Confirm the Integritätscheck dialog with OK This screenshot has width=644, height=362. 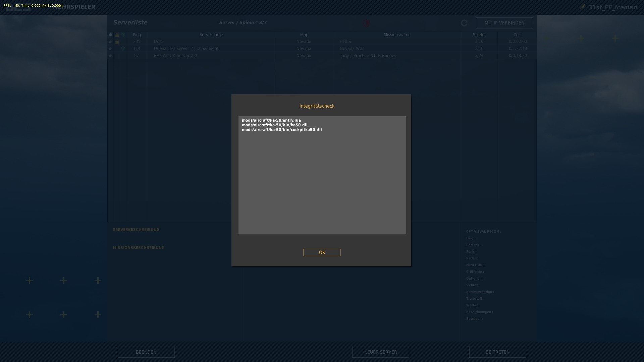pyautogui.click(x=322, y=252)
